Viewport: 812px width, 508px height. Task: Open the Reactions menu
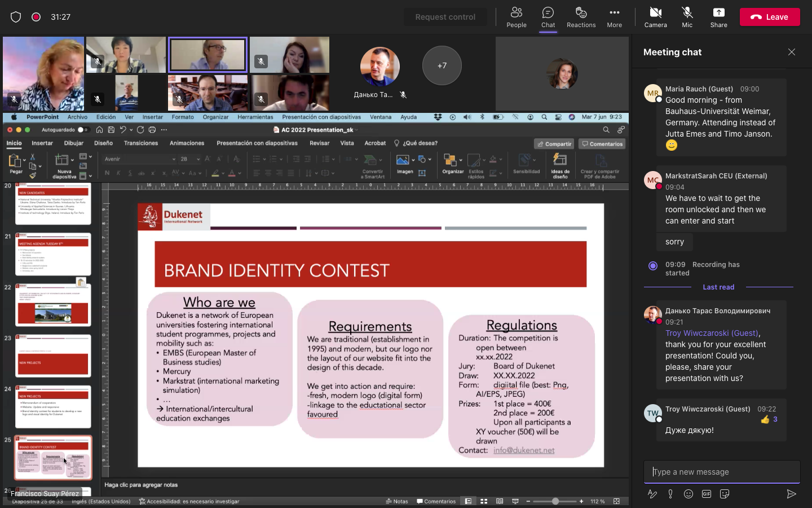point(581,17)
